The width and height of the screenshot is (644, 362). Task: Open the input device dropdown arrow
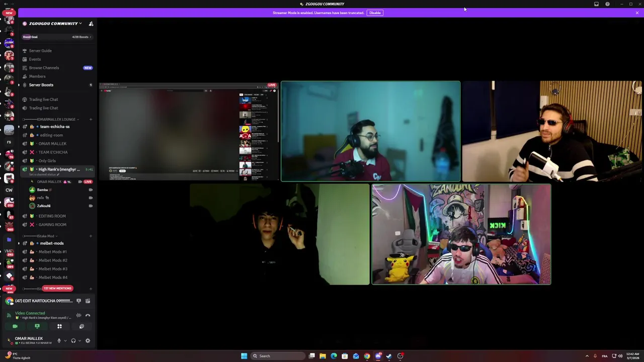pyautogui.click(x=65, y=341)
